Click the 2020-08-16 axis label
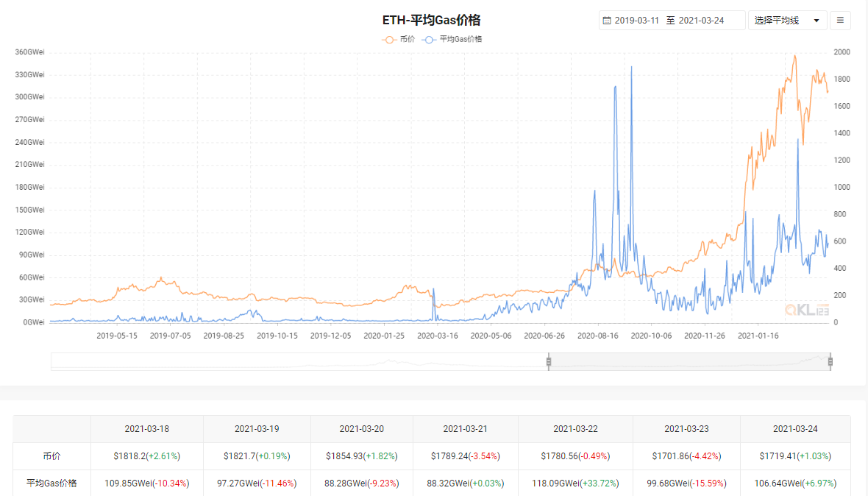Image resolution: width=868 pixels, height=496 pixels. coord(598,336)
